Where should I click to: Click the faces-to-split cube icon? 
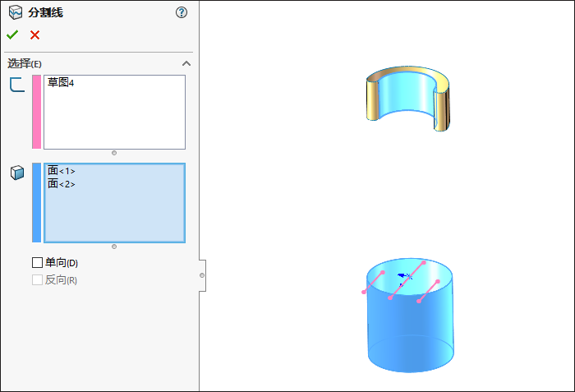17,173
